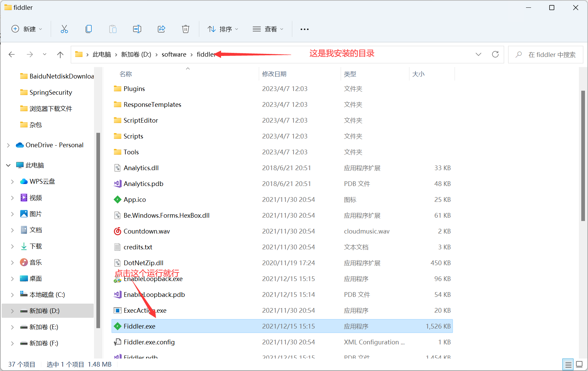Go up one folder level arrow
588x371 pixels.
click(x=60, y=55)
